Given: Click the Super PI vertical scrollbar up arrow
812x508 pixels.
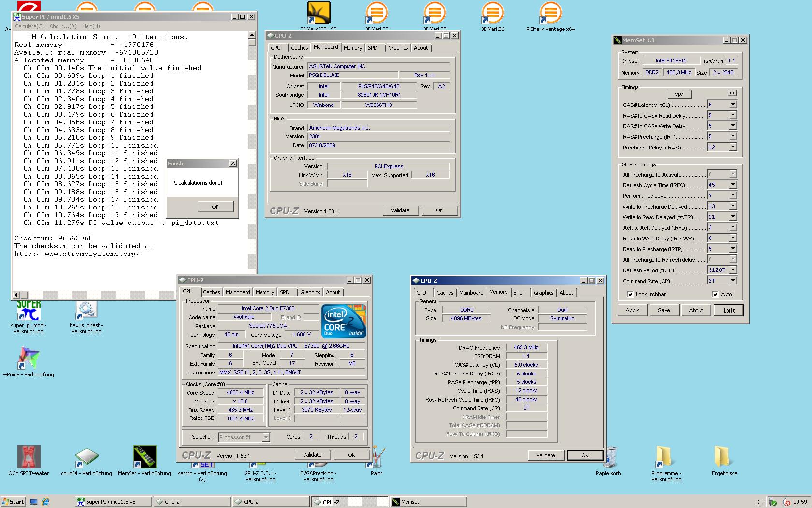Looking at the screenshot, I should coord(252,35).
